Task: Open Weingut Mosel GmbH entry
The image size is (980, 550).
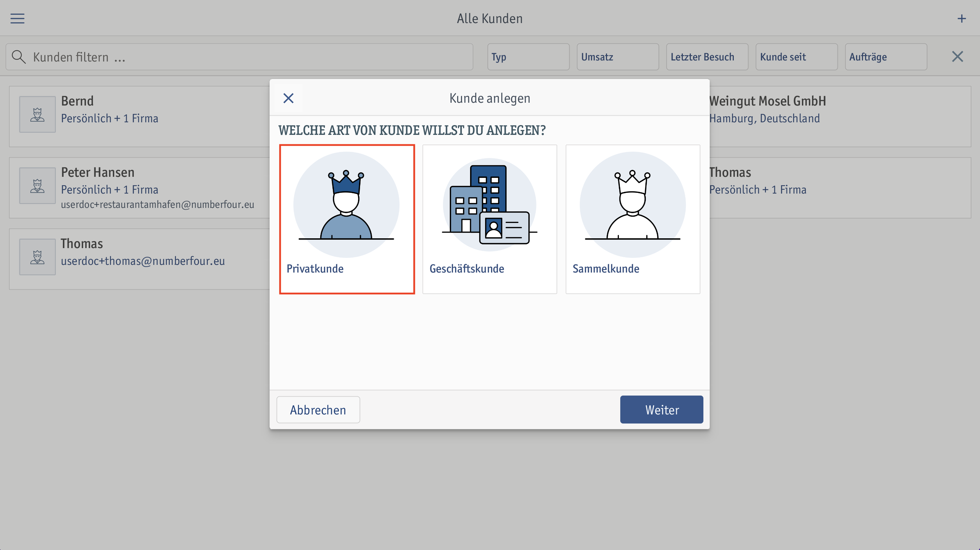Action: tap(840, 116)
